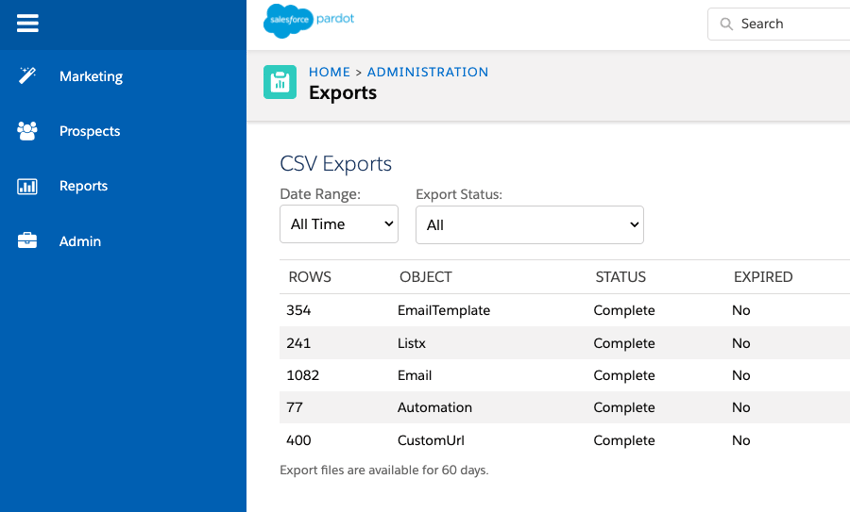Sort by the EXPIRED column header
Viewport: 850px width, 512px height.
point(763,277)
